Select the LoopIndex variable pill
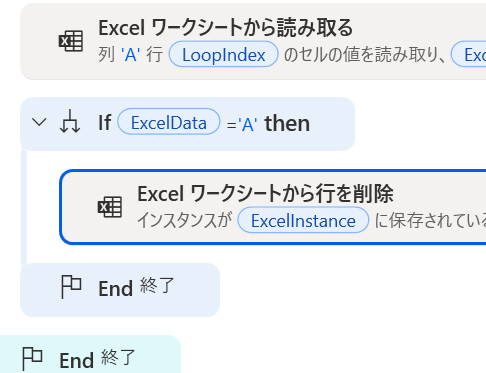486x373 pixels. pos(223,54)
